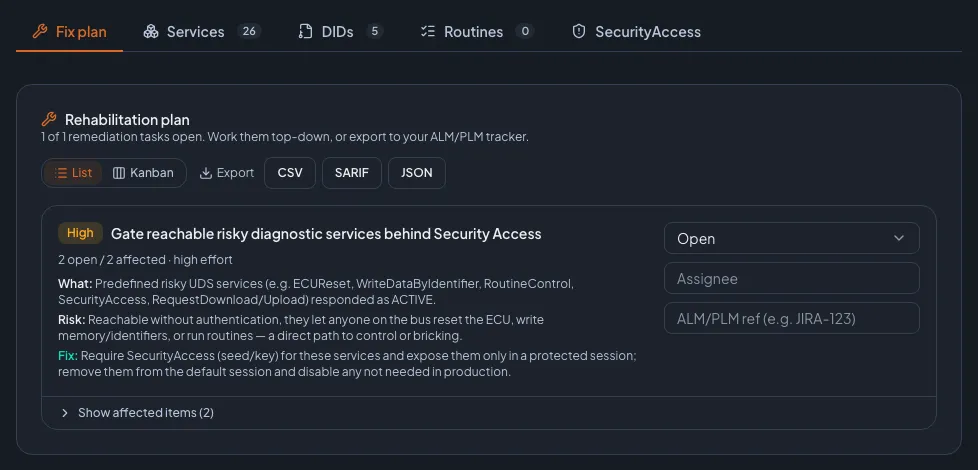Screen dimensions: 978x470
Task: Click the ALM/PLM ref input field
Action: click(x=792, y=318)
